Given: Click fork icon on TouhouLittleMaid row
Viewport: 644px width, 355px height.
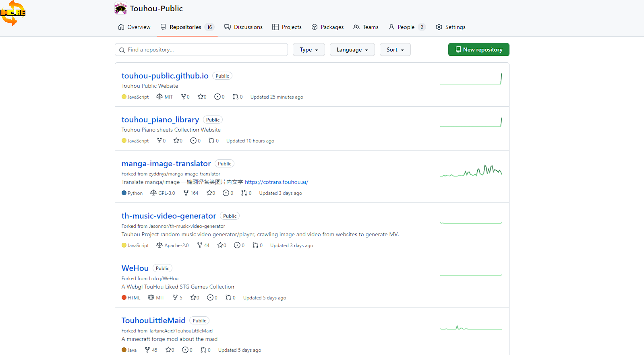Looking at the screenshot, I should coord(147,350).
